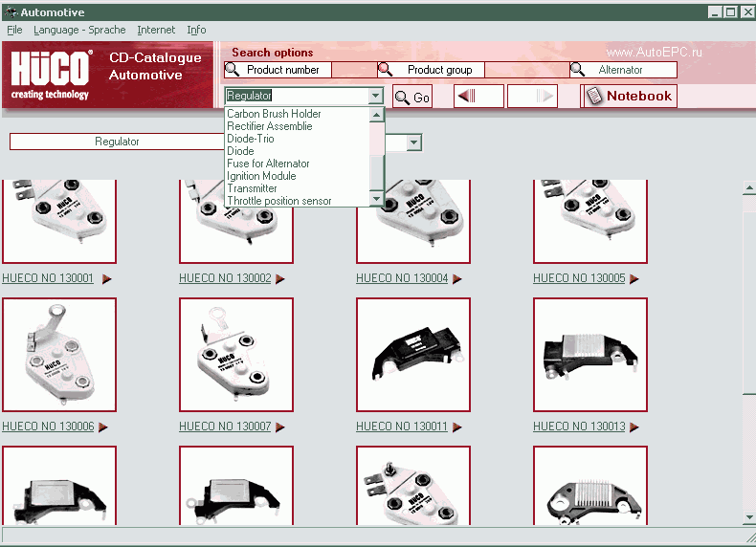Open the HUECO NO 130002 link
Image resolution: width=756 pixels, height=547 pixels.
coord(225,278)
